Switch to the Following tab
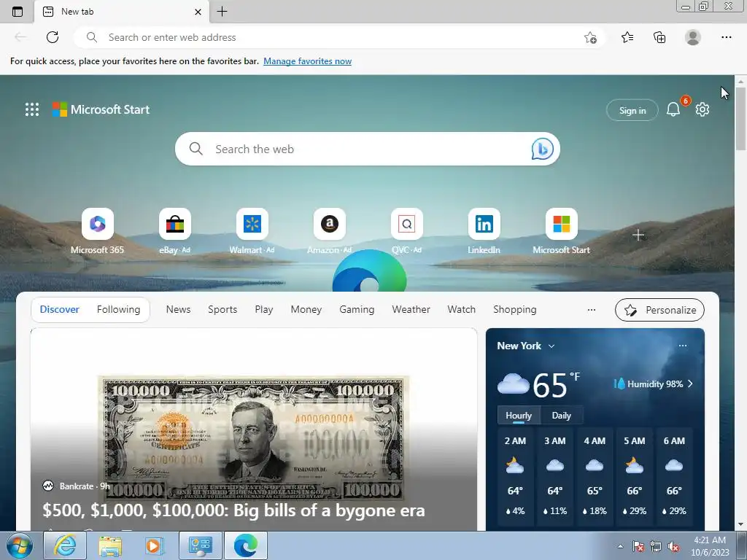Viewport: 747px width, 560px height. (119, 309)
